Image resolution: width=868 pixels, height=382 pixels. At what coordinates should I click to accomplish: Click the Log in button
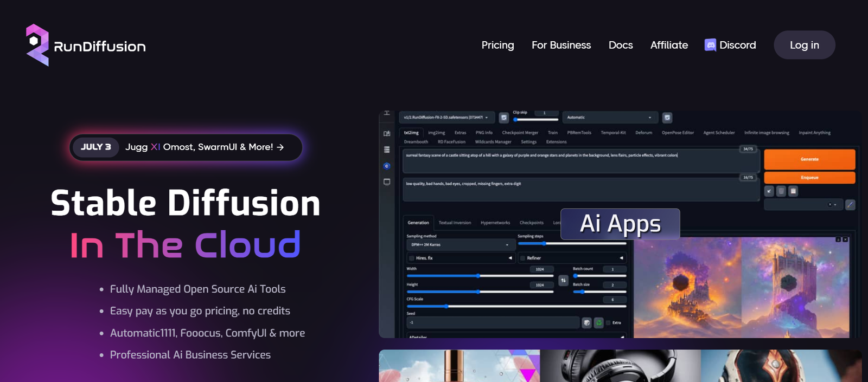(x=804, y=45)
